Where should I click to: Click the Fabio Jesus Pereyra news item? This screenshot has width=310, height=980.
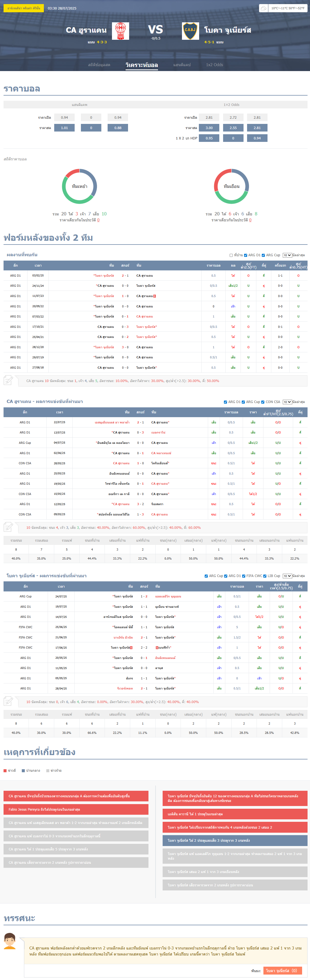click(76, 809)
